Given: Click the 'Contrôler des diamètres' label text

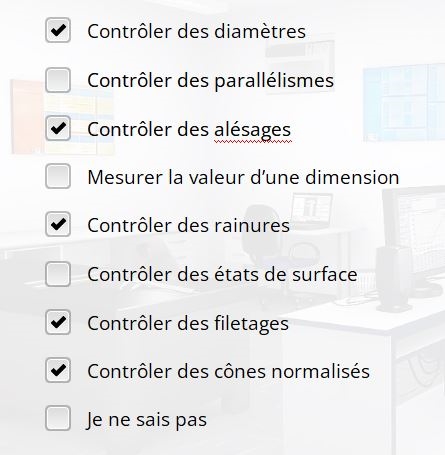Looking at the screenshot, I should coord(196,31).
